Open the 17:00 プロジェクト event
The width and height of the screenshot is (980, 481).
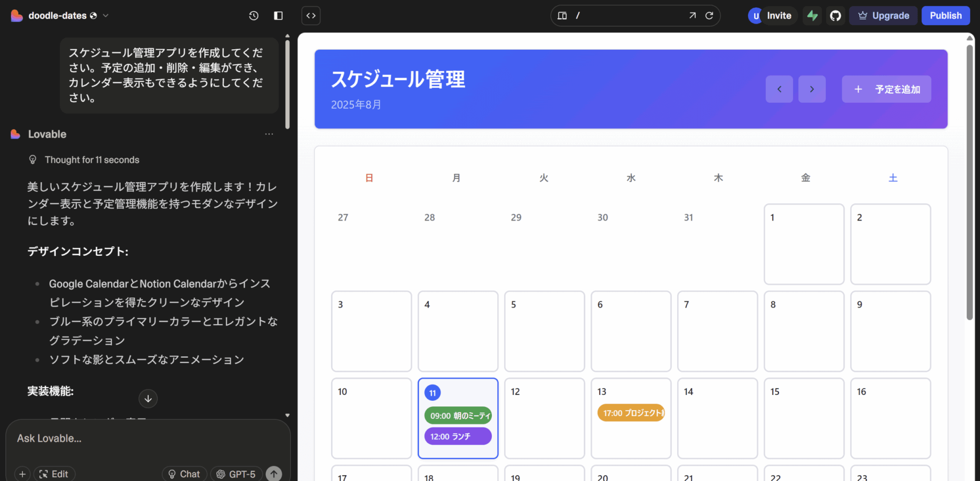pyautogui.click(x=631, y=413)
